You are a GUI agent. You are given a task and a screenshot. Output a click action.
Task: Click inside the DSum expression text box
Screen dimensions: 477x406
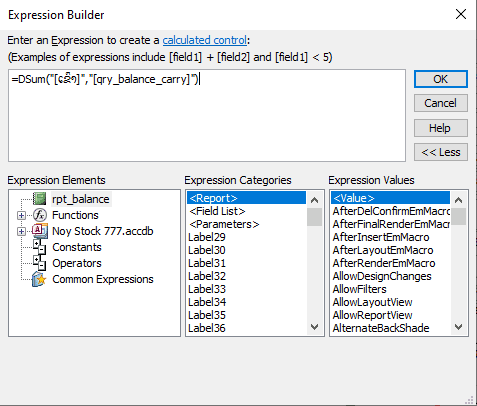[x=207, y=115]
